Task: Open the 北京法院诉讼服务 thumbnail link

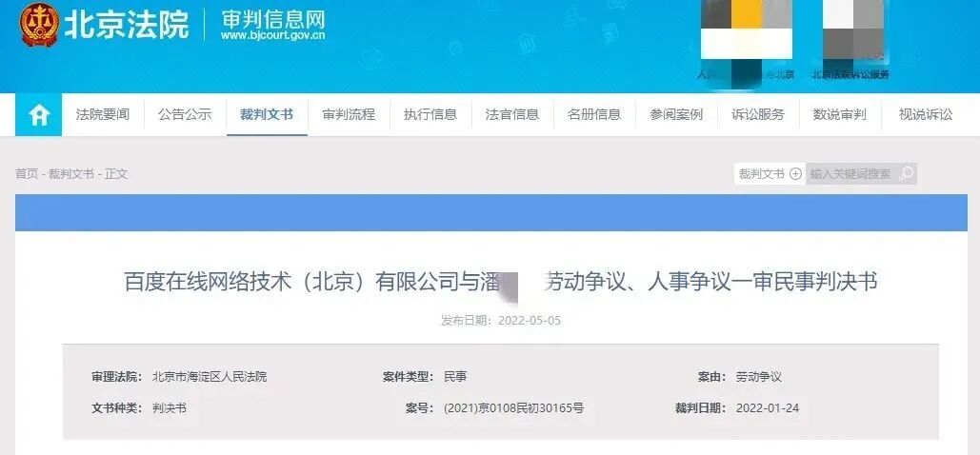Action: point(850,41)
